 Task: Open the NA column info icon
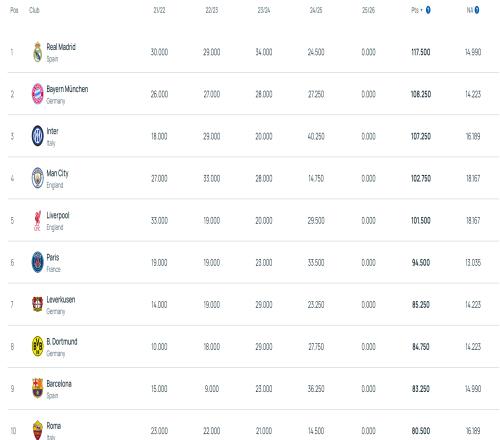tap(477, 10)
